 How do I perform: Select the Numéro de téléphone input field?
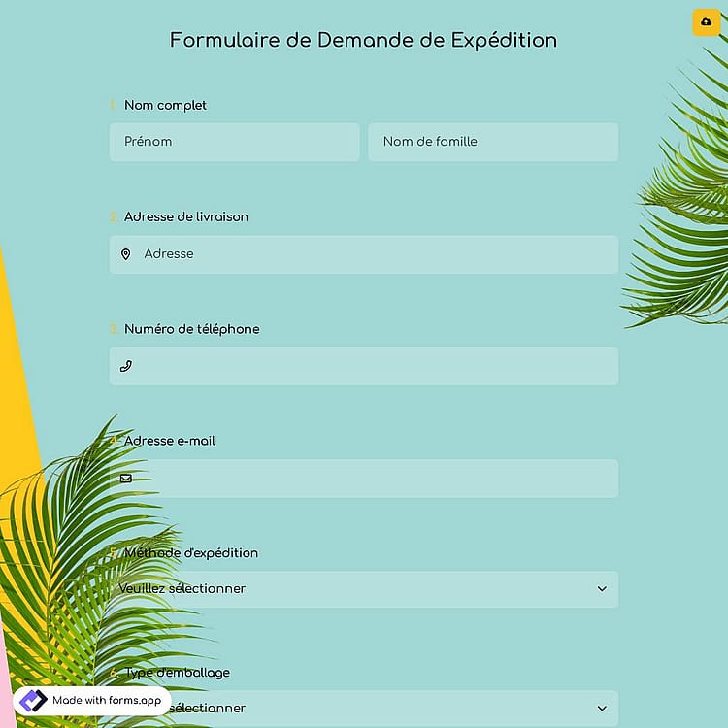[x=364, y=366]
